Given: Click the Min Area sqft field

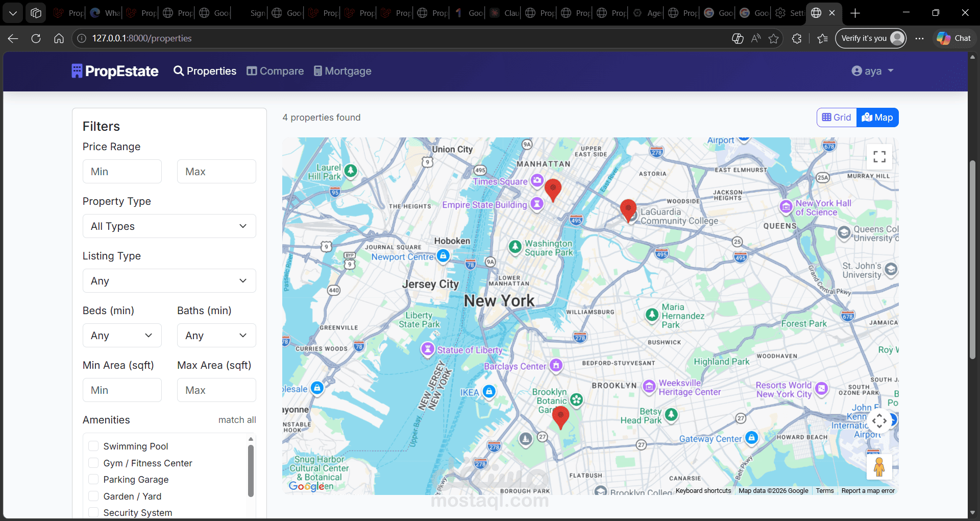Looking at the screenshot, I should click(x=122, y=390).
